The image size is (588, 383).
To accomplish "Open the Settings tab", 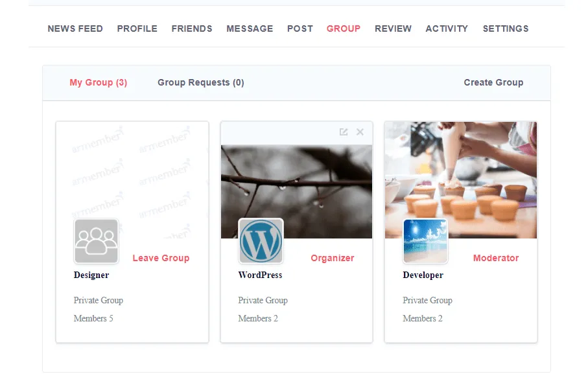I will coord(506,29).
